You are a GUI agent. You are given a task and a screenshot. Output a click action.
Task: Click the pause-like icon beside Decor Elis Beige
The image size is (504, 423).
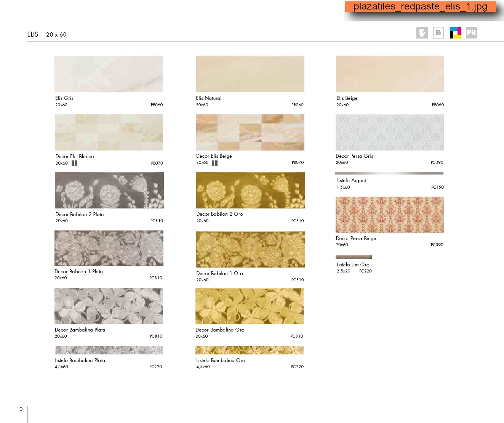pos(215,163)
